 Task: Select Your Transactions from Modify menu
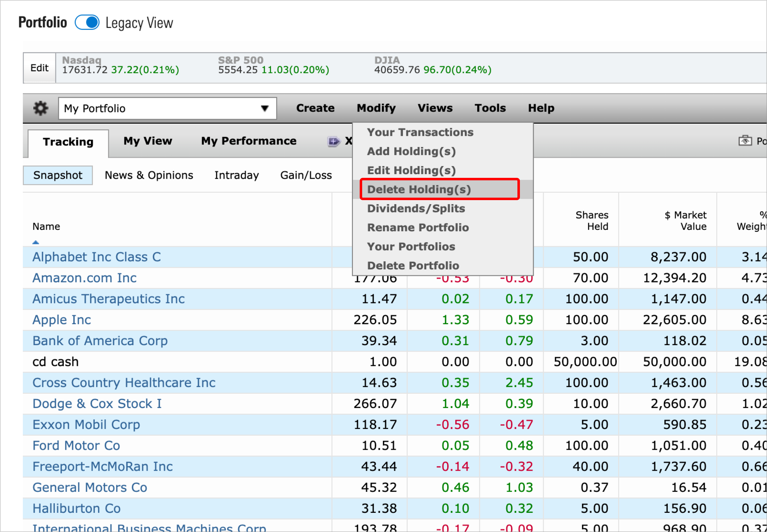(x=420, y=132)
